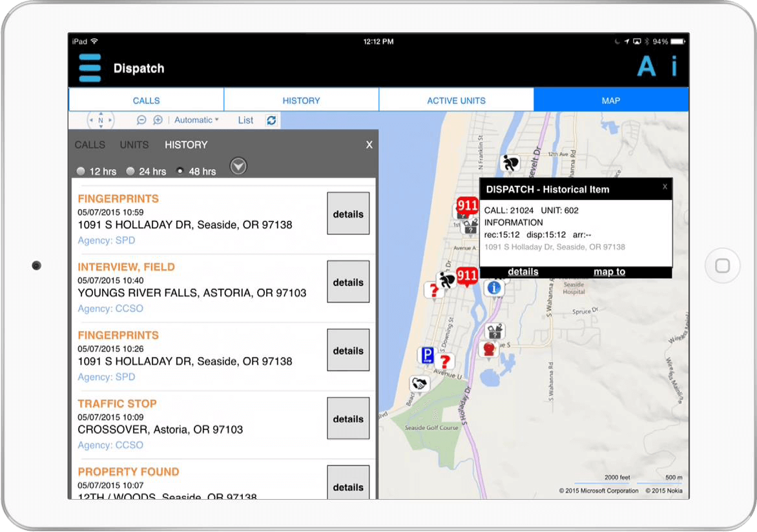The width and height of the screenshot is (757, 532).
Task: Select the upper 911 marker near 1st
Action: pyautogui.click(x=467, y=206)
